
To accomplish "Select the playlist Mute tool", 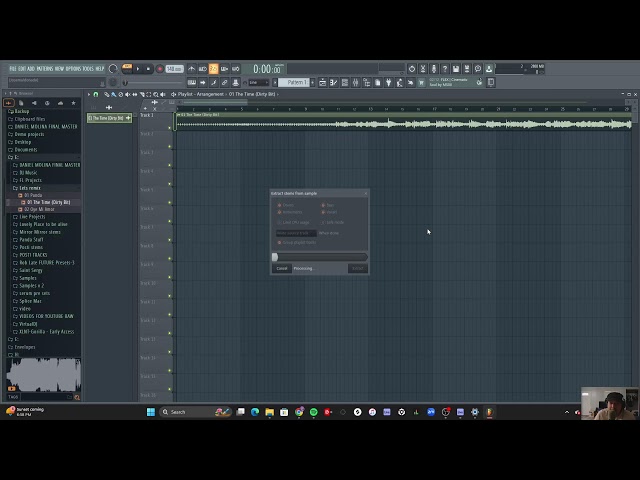I will click(x=128, y=94).
